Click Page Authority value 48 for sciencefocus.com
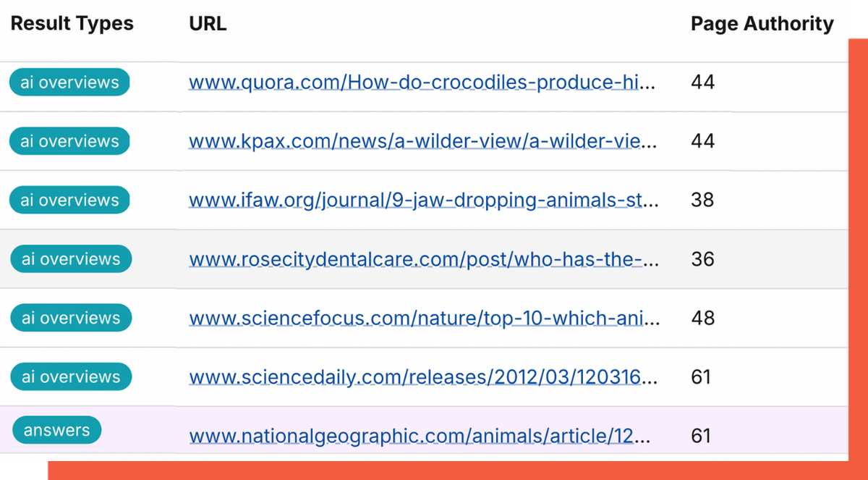The height and width of the screenshot is (480, 868). pyautogui.click(x=702, y=318)
